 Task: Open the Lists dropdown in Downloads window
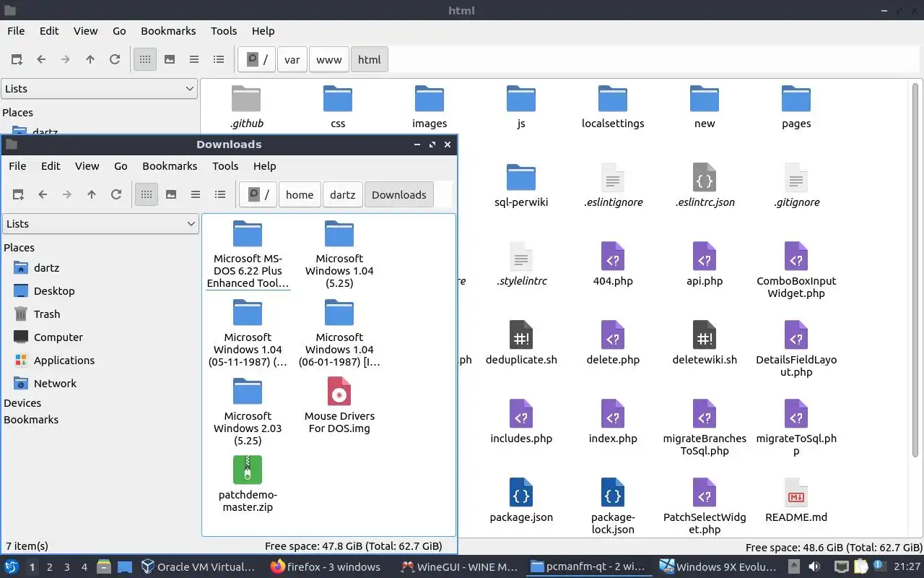coord(100,224)
